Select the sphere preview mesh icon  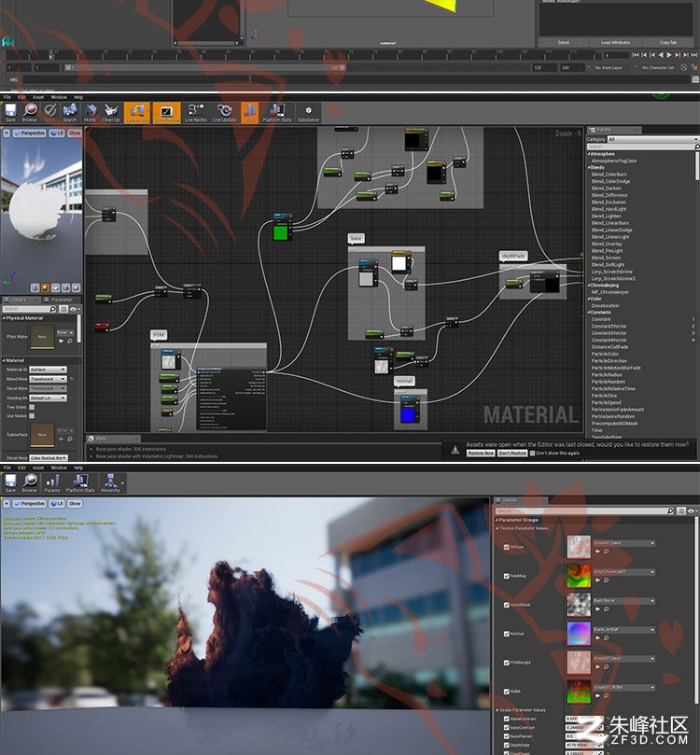coord(45,288)
